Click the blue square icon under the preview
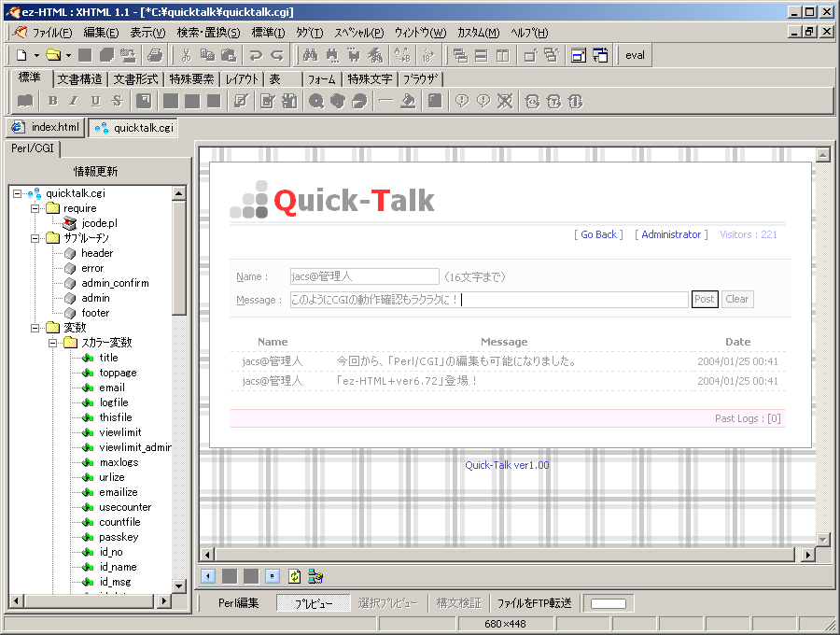840x635 pixels. point(273,576)
